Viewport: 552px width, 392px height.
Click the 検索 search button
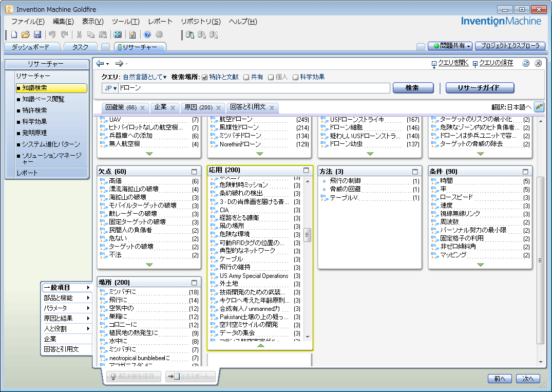click(x=413, y=88)
